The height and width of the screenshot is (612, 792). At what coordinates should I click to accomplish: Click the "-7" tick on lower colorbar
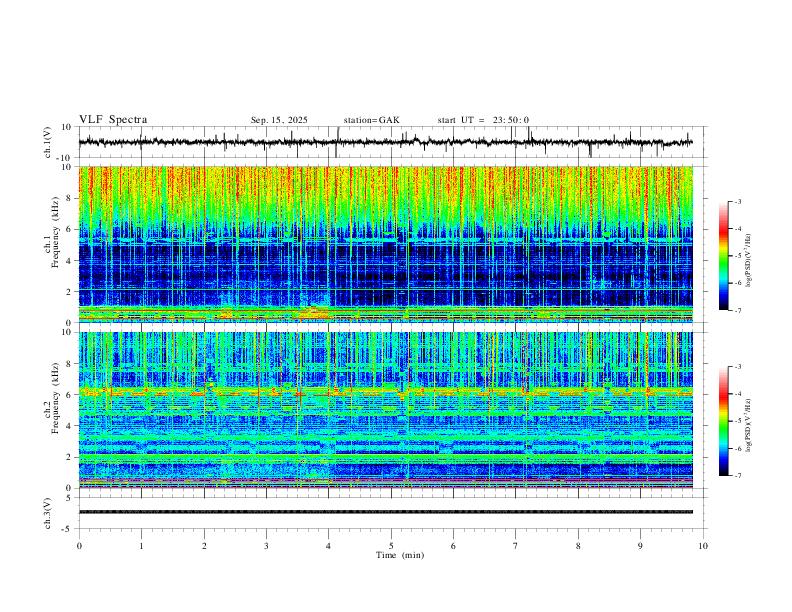pyautogui.click(x=737, y=476)
